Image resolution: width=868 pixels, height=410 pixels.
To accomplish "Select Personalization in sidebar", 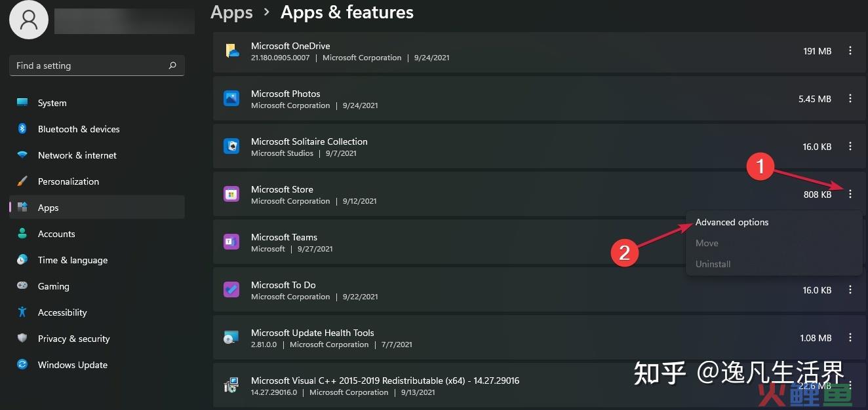I will 97,181.
